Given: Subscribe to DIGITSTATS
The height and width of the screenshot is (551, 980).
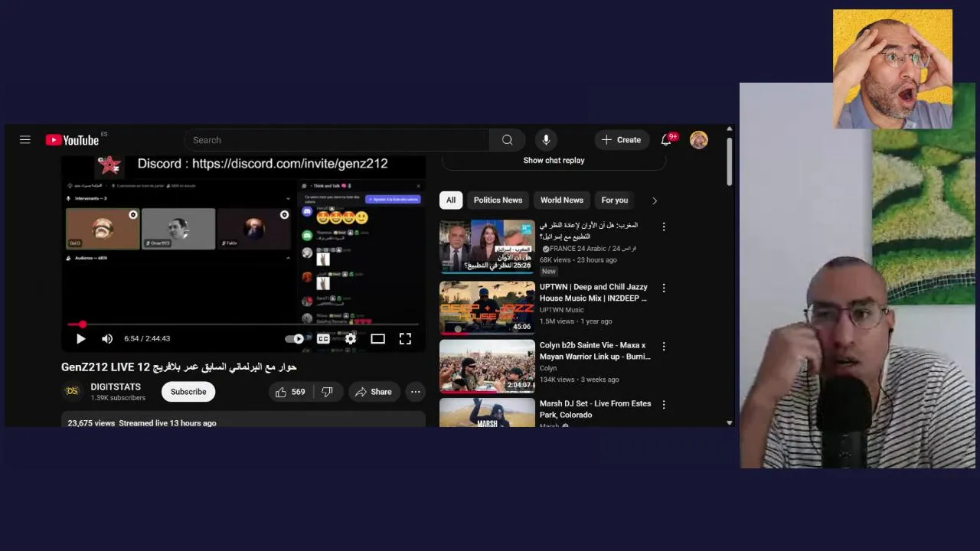Looking at the screenshot, I should (188, 392).
